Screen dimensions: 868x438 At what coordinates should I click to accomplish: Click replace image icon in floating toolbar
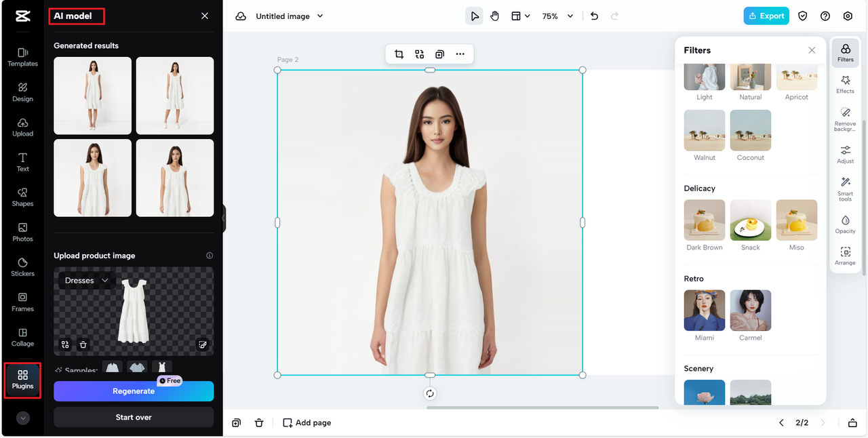click(x=419, y=54)
